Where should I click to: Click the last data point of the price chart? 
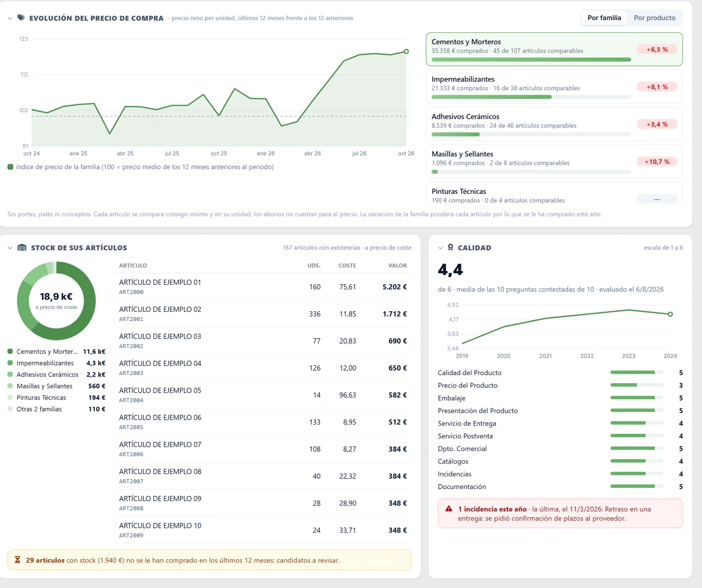click(x=406, y=52)
